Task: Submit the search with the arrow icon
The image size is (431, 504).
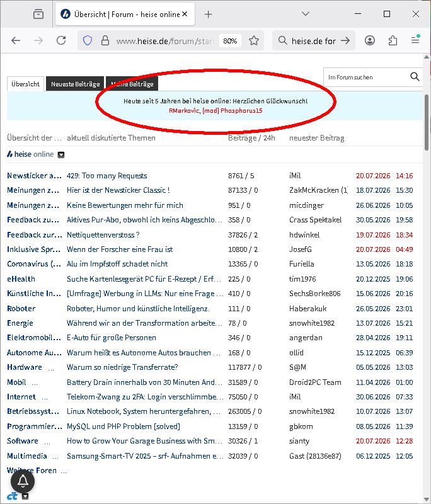Action: [x=345, y=40]
